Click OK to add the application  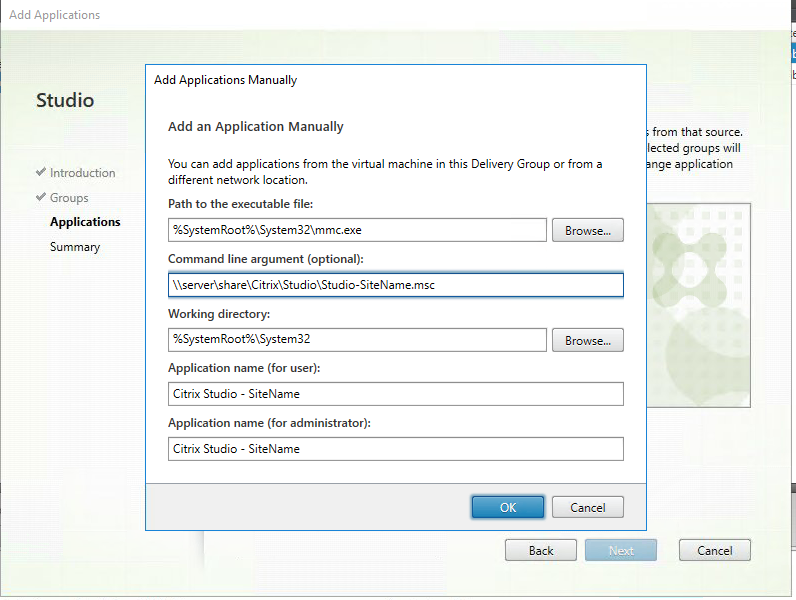(x=508, y=507)
